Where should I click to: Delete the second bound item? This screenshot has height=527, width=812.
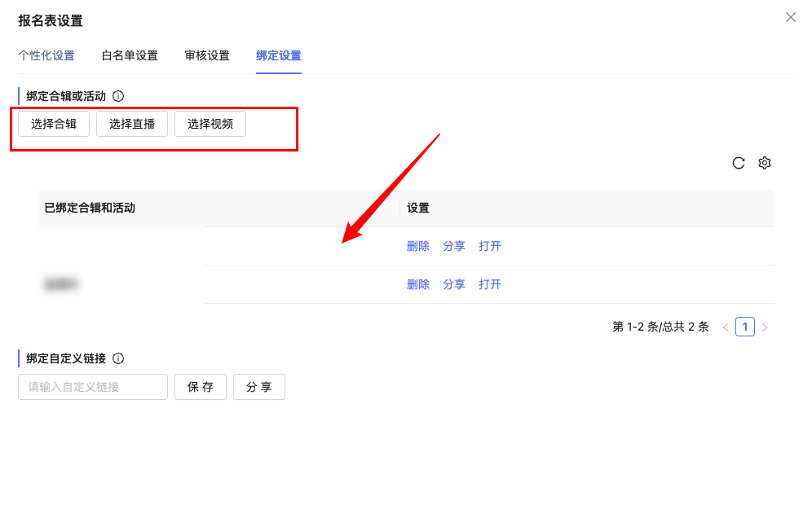click(x=418, y=284)
